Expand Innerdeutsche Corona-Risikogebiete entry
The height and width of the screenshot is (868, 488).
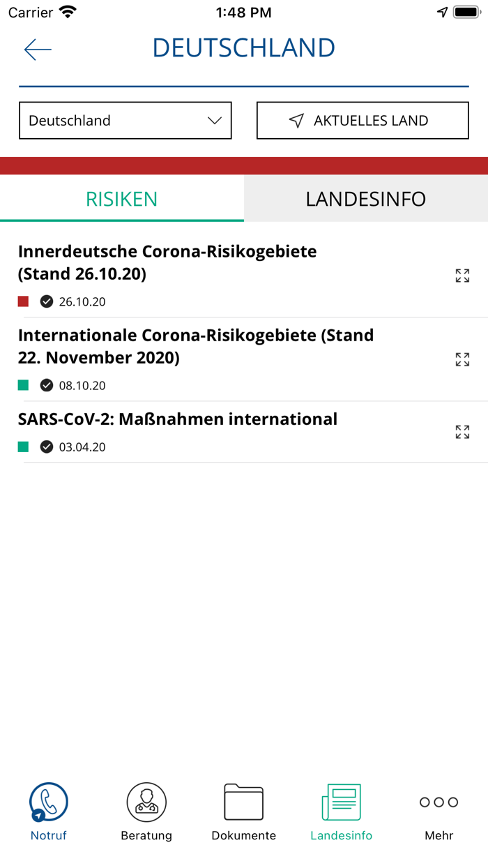[x=462, y=276]
